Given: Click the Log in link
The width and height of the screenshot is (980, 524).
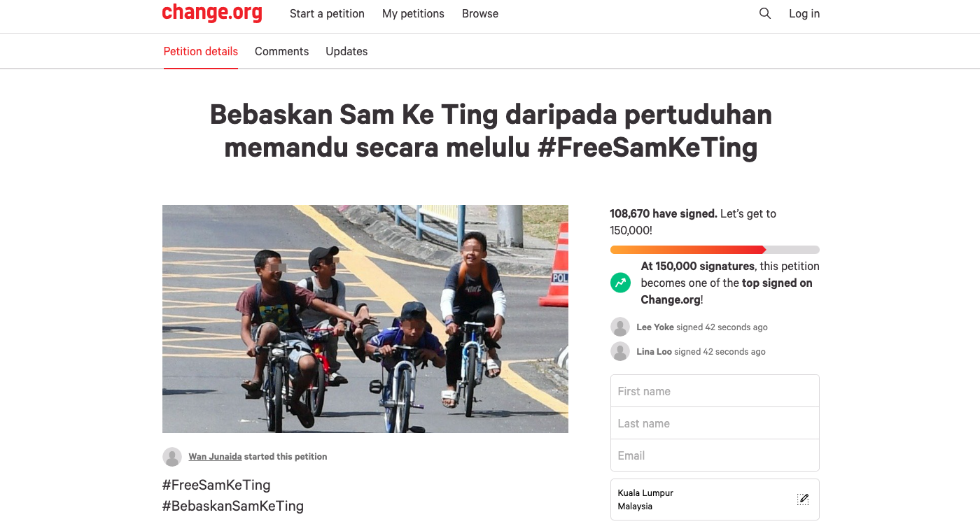Looking at the screenshot, I should pyautogui.click(x=804, y=13).
